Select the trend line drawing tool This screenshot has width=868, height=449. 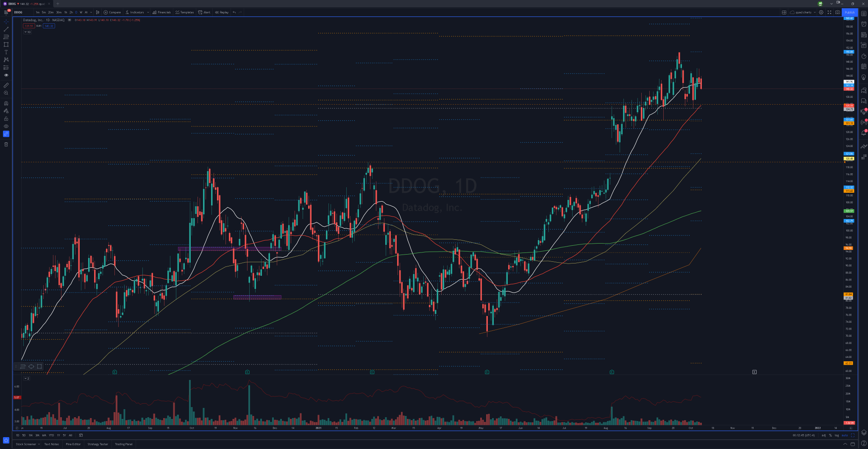coord(6,29)
